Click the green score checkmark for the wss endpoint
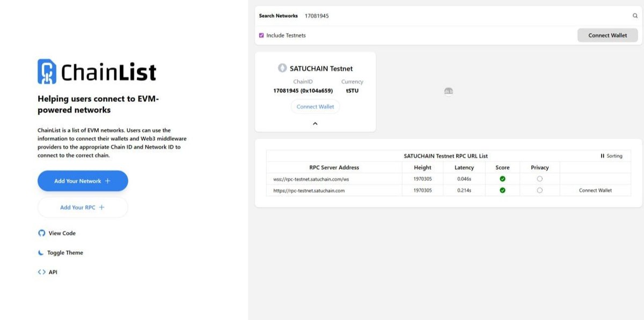 pyautogui.click(x=502, y=178)
